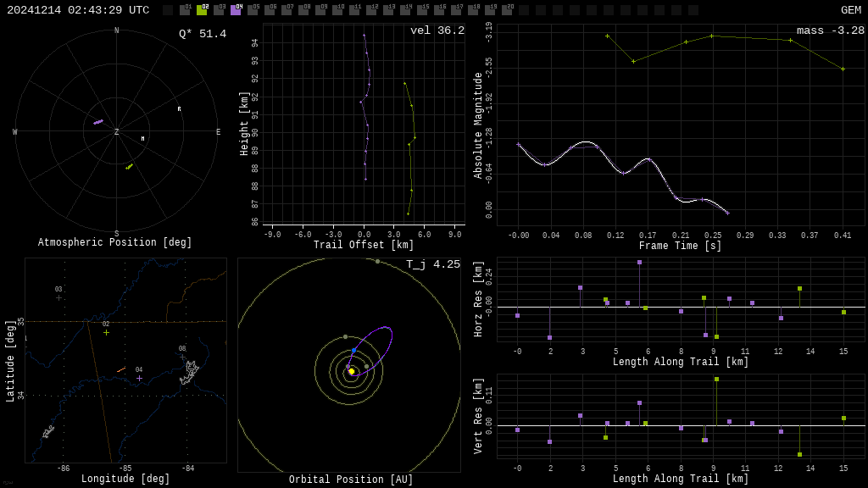Click the vel 36.2 velocity label
This screenshot has width=868, height=488.
[x=437, y=30]
